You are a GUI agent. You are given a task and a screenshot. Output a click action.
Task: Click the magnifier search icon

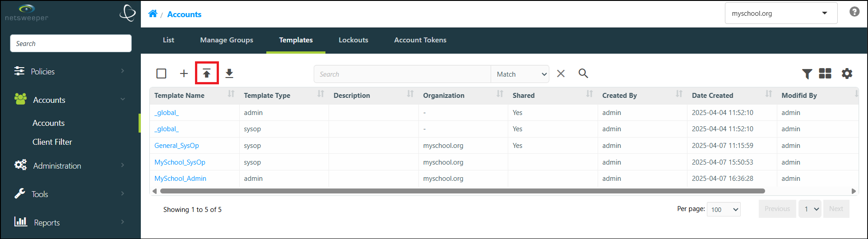583,74
